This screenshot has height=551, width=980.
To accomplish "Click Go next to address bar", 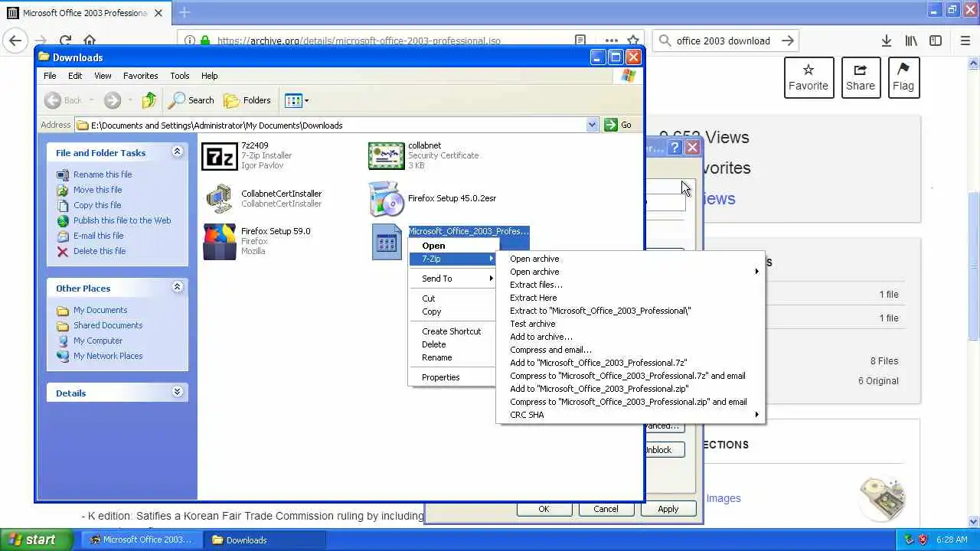I will (x=619, y=125).
